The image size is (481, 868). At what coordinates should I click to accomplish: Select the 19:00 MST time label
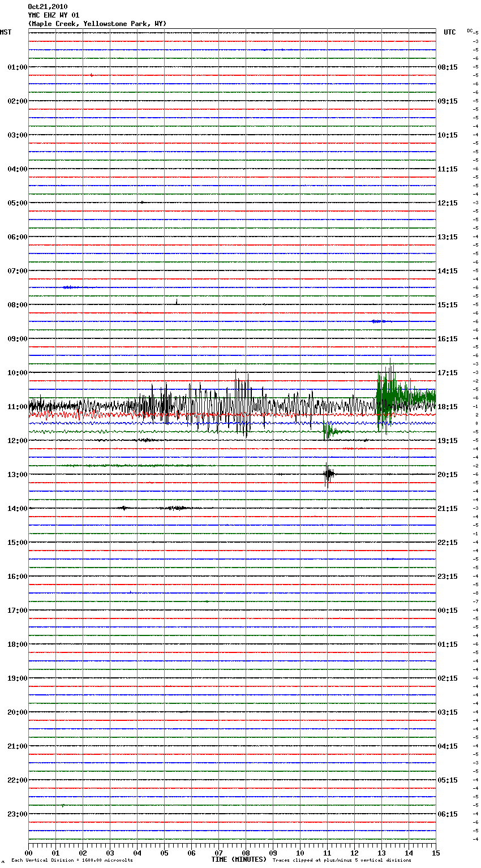17,678
